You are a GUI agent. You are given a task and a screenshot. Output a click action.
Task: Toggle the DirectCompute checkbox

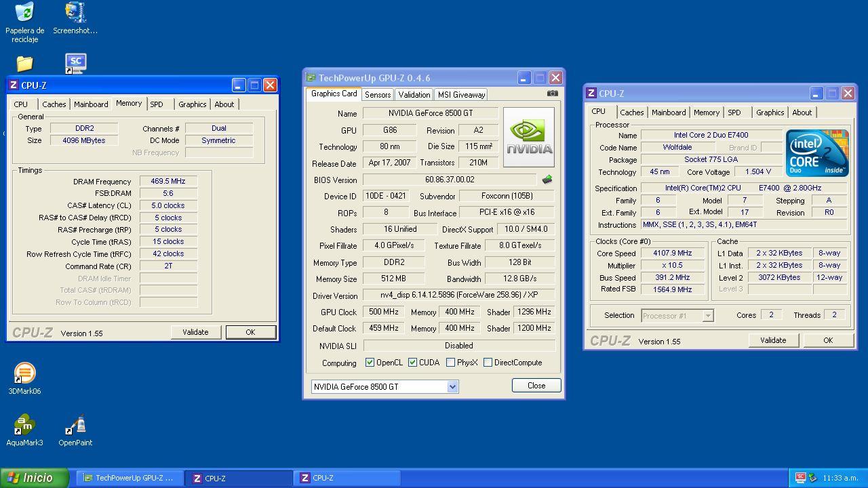coord(488,363)
